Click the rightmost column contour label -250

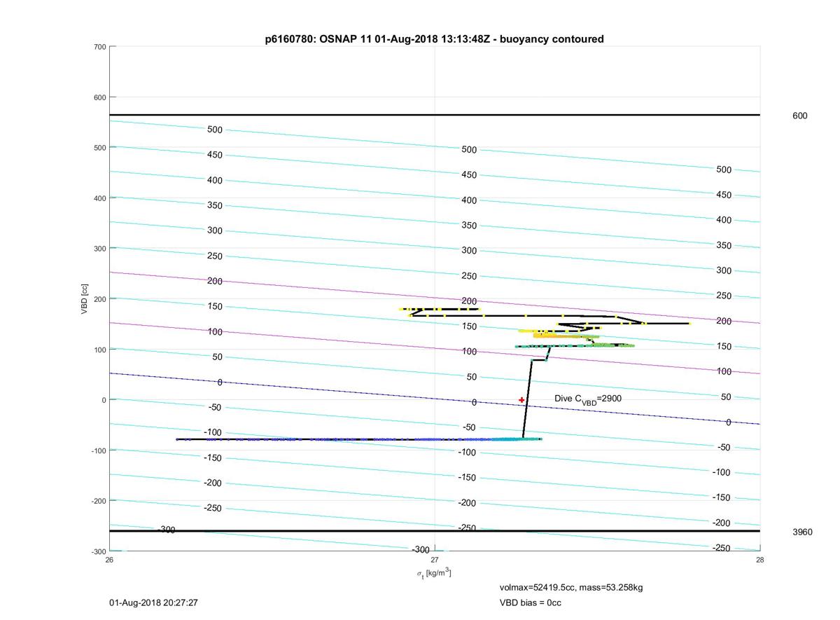pos(722,548)
